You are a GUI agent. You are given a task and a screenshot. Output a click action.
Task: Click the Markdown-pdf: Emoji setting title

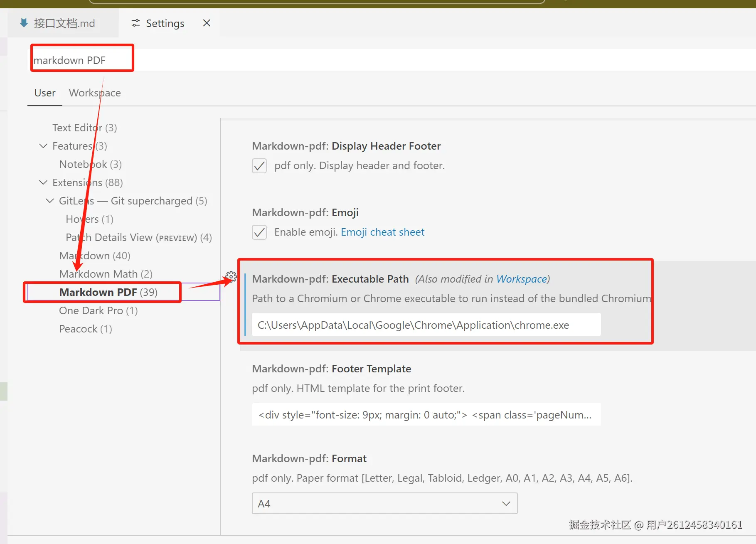pos(305,212)
